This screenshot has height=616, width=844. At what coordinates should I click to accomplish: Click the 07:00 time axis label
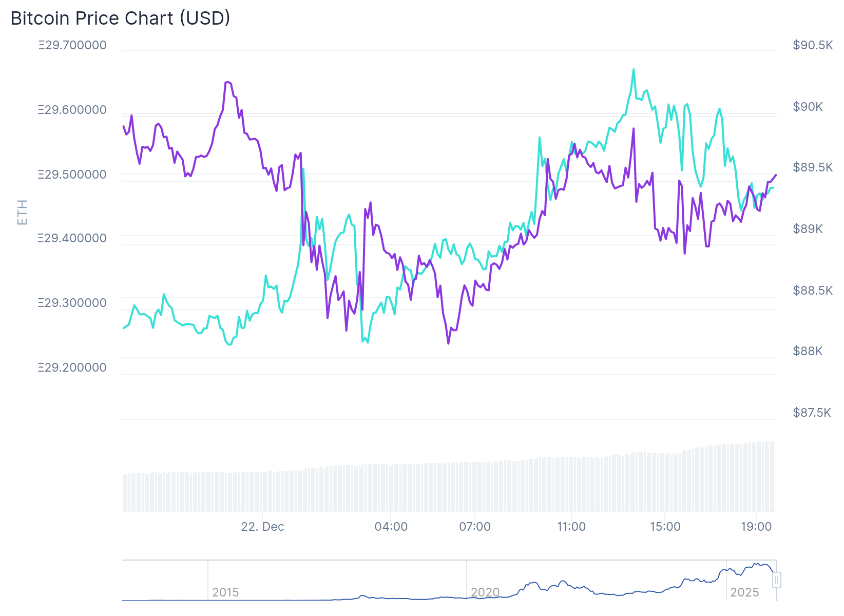click(475, 527)
